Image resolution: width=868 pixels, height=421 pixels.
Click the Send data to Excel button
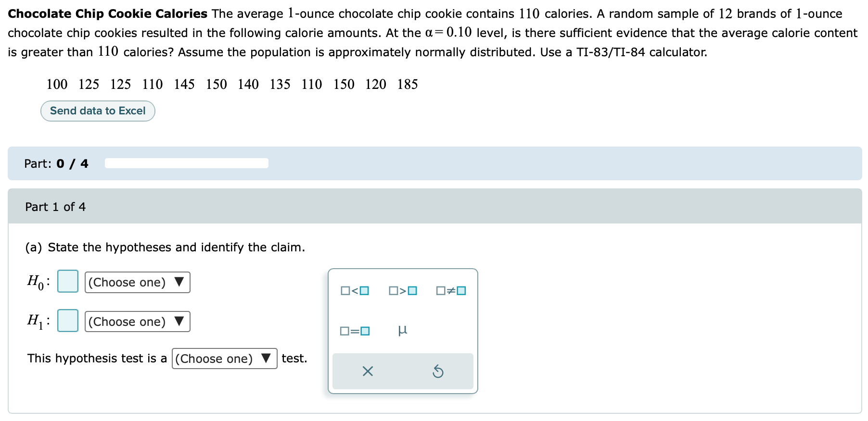[98, 111]
